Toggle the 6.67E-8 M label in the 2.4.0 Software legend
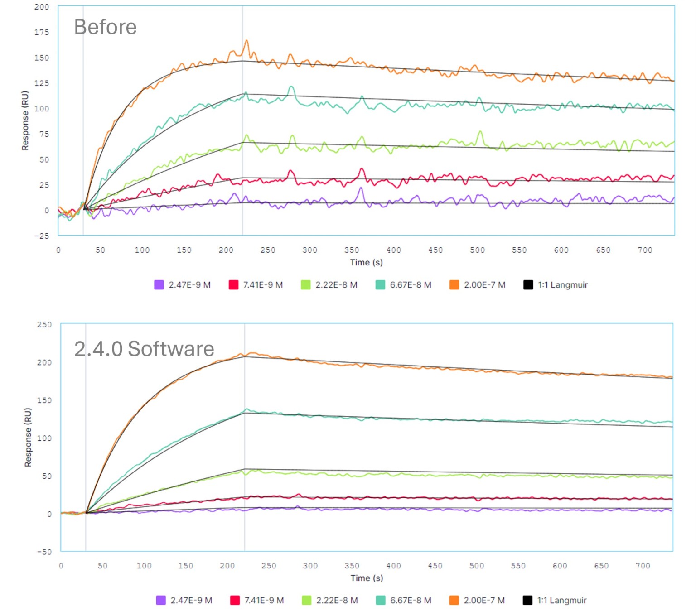Screen dimensions: 696x616 click(411, 601)
